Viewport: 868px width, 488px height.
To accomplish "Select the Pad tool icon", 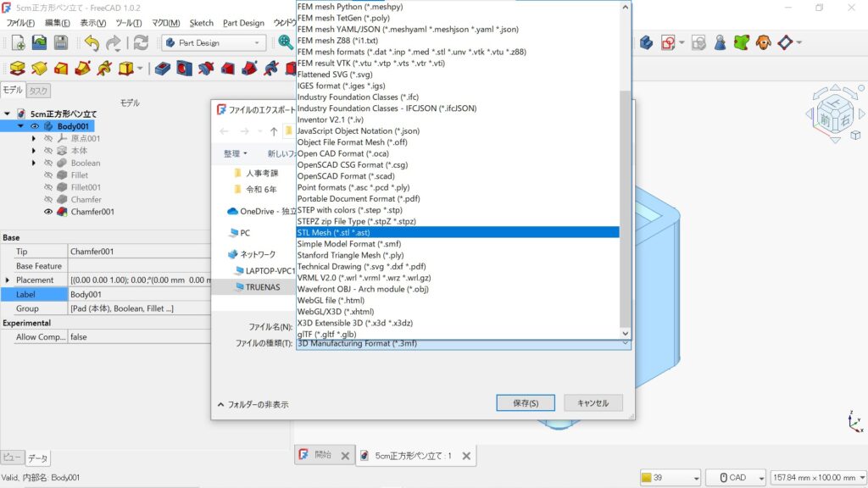I will click(x=17, y=69).
